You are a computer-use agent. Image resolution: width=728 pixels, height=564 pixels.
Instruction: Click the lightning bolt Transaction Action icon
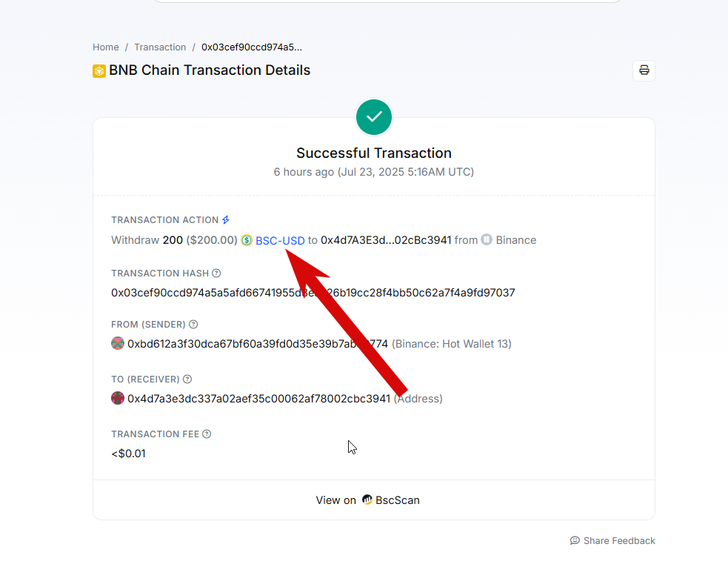tap(226, 220)
